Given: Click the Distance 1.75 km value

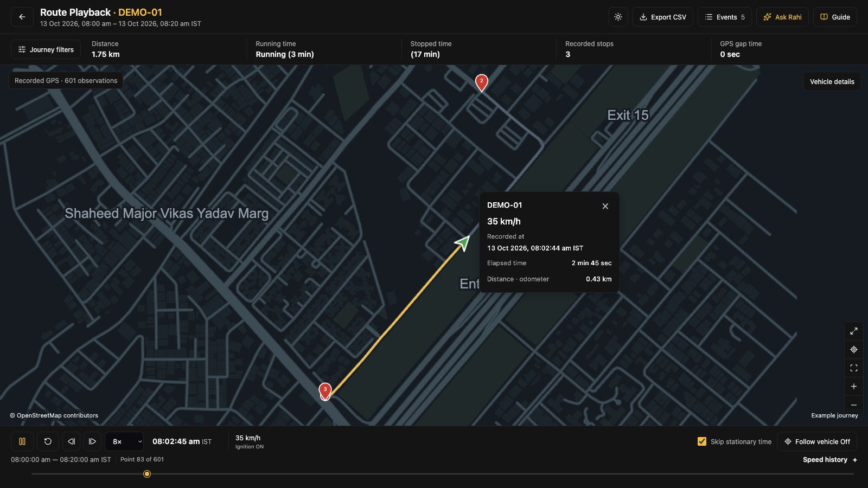Looking at the screenshot, I should pos(106,54).
